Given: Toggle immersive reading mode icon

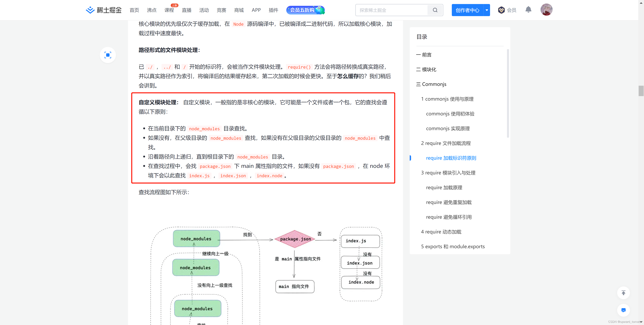Looking at the screenshot, I should [x=108, y=55].
